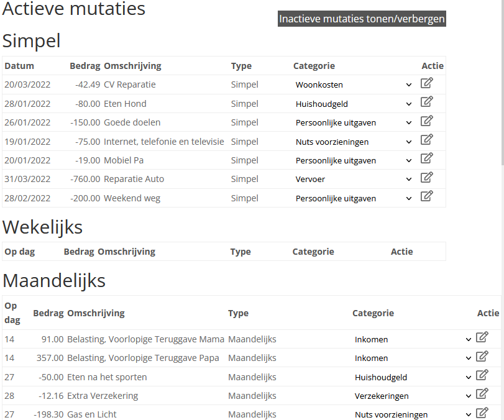Edit the Eten Hond mutation

(x=426, y=102)
